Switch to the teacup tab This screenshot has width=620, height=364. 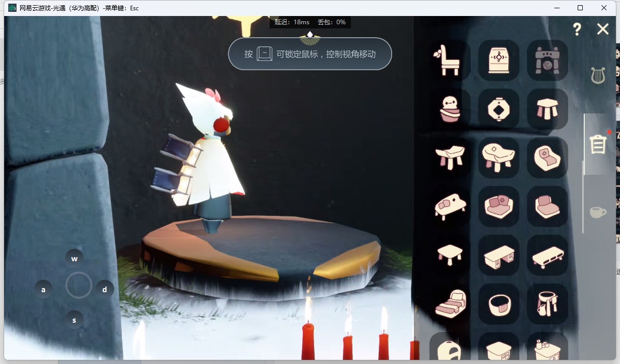[x=598, y=212]
